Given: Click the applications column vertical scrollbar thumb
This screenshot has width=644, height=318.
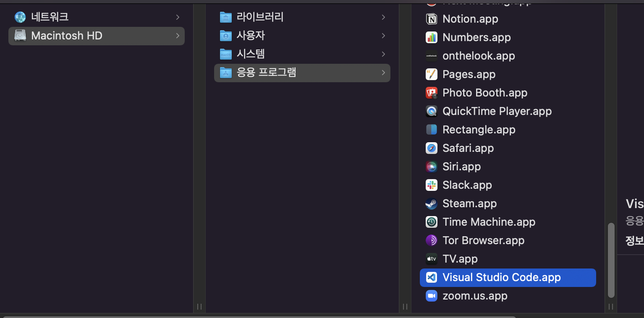Looking at the screenshot, I should 611,260.
